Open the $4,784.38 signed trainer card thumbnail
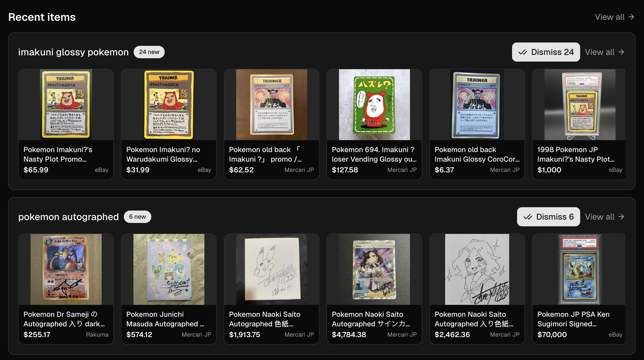This screenshot has width=644, height=360. pos(374,269)
